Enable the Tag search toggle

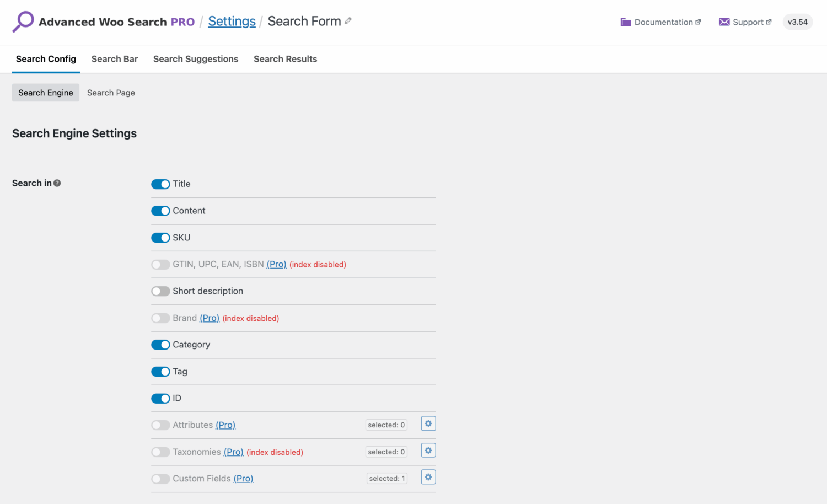[x=160, y=372]
